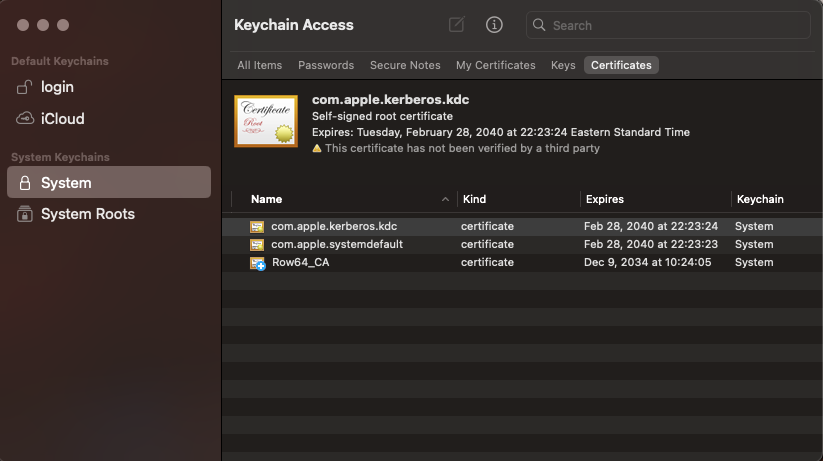Toggle sort order on Name column arrow
This screenshot has height=461, width=823.
(445, 199)
